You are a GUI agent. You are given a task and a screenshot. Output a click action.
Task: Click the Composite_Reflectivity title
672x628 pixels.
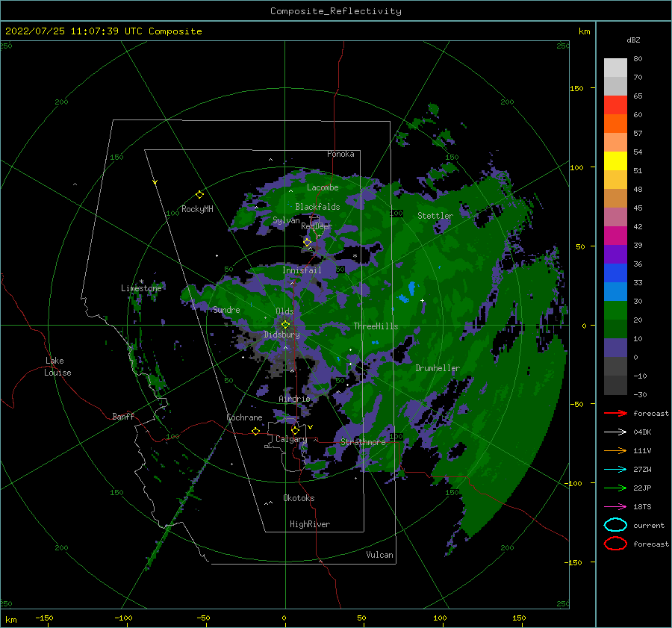336,11
